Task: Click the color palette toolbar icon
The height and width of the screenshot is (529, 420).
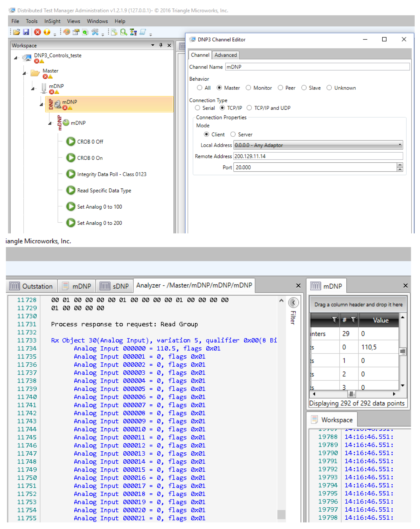Action: tap(66, 32)
